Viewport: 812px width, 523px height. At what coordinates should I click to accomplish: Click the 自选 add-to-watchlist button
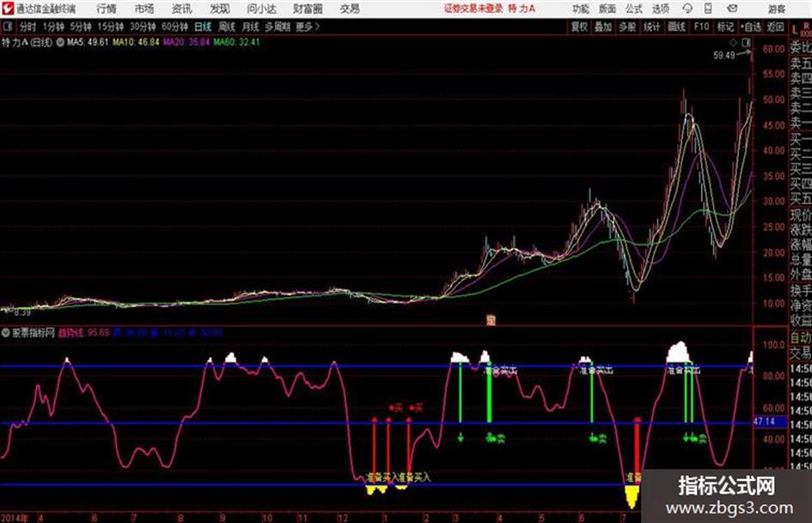(x=751, y=27)
